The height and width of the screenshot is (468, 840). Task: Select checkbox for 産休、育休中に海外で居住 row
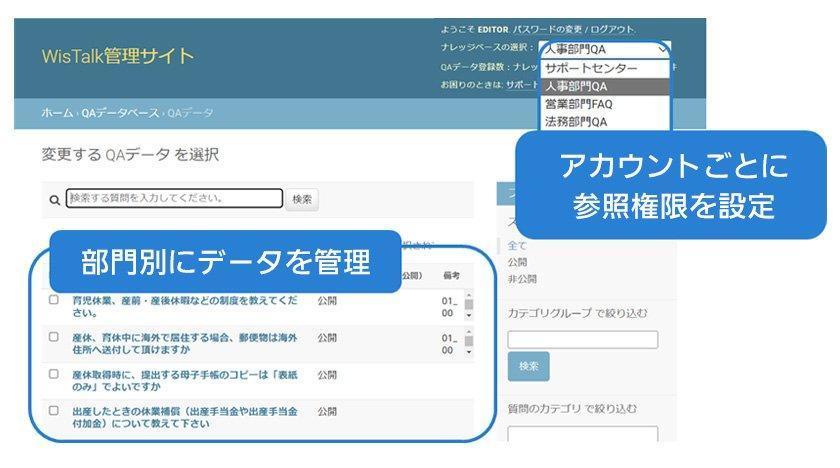[x=54, y=338]
